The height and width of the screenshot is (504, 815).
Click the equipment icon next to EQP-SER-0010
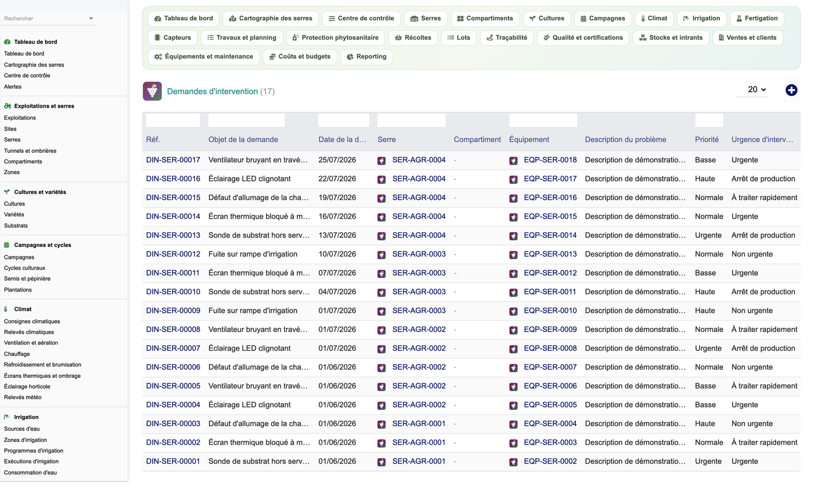click(x=513, y=311)
